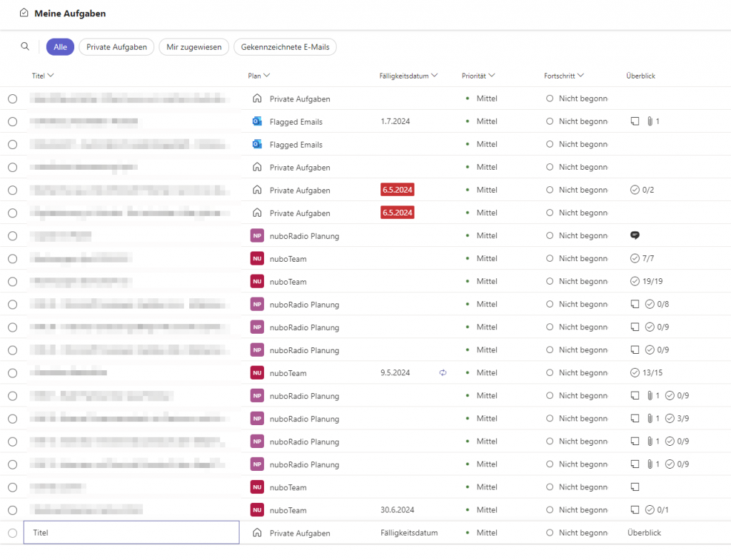
Task: Click NP badge in the 3/9 row
Action: point(257,418)
